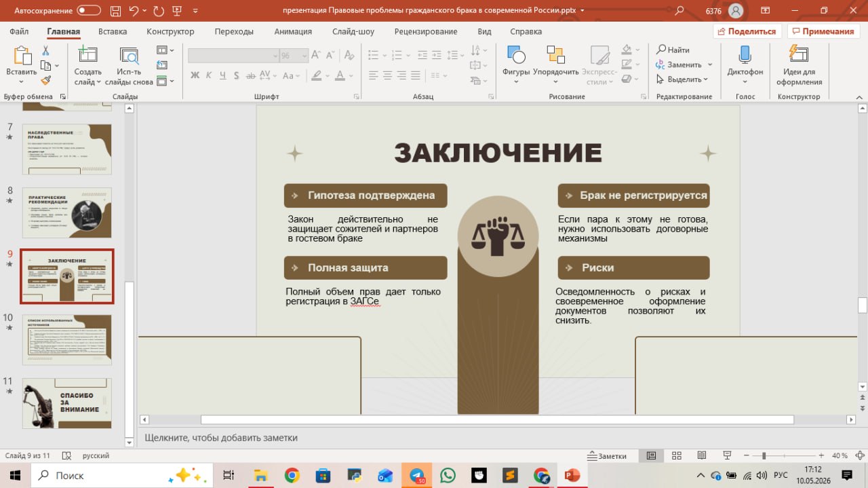
Task: Click the Примечания comments button
Action: (823, 31)
